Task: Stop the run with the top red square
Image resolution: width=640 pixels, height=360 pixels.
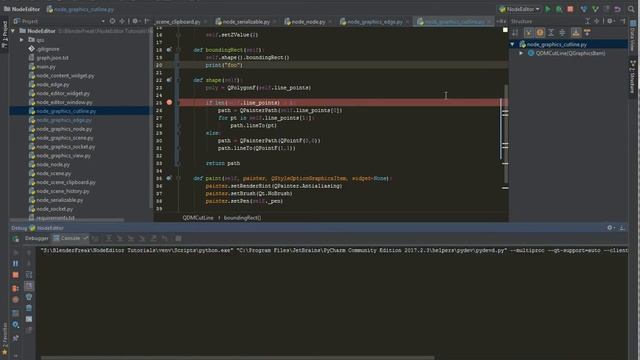Action: 570,9
